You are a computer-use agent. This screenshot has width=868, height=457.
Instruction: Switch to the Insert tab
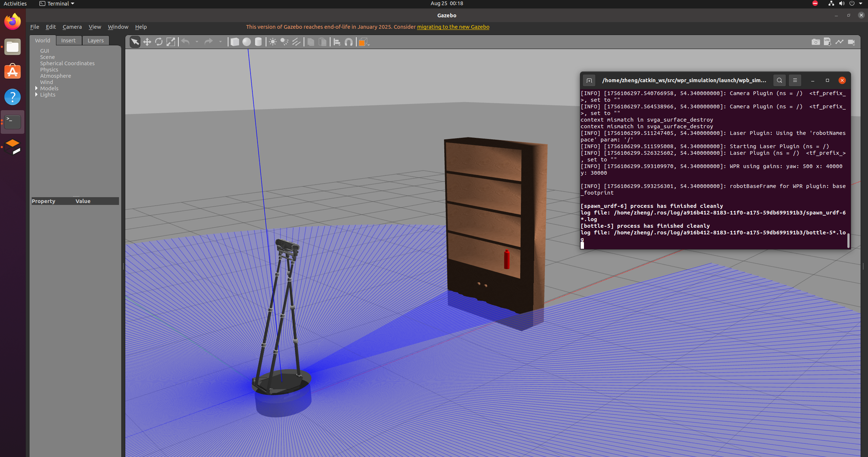point(69,40)
